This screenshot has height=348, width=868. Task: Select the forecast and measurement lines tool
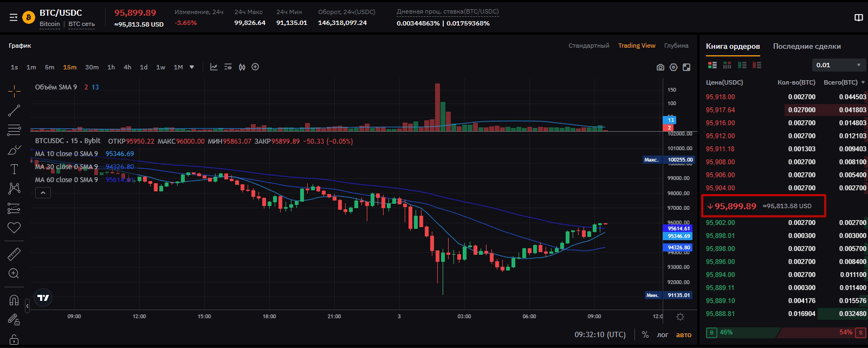click(14, 208)
